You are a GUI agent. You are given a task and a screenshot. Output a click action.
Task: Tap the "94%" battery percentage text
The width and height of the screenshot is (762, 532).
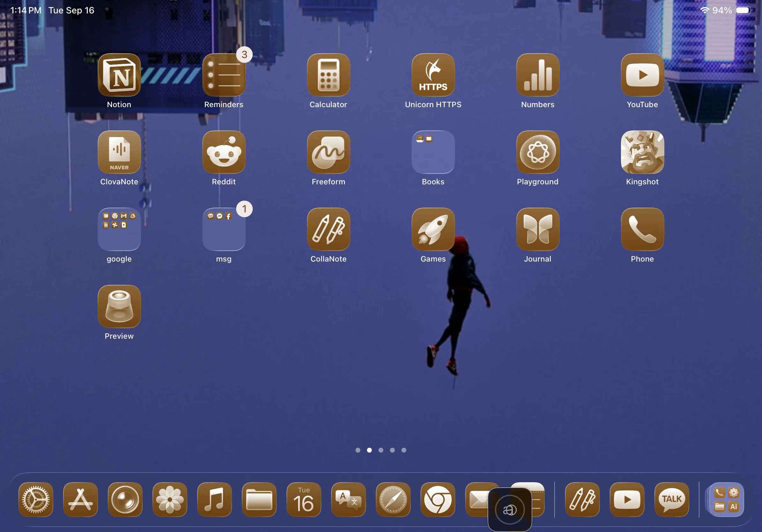tap(722, 10)
